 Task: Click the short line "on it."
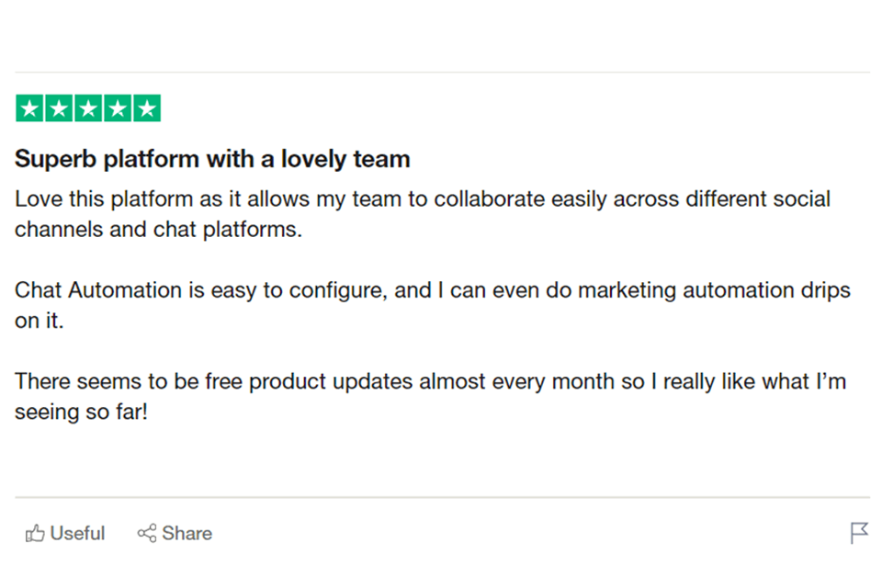40,322
